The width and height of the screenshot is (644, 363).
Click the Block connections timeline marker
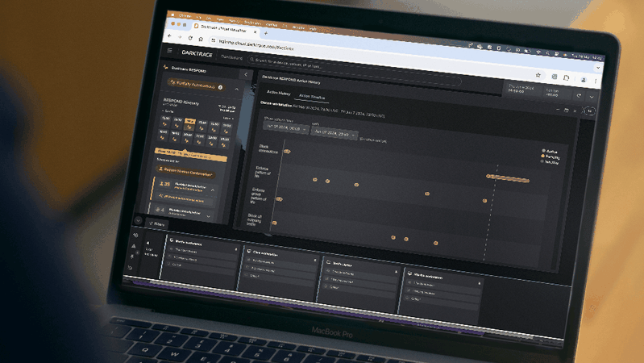(x=287, y=152)
